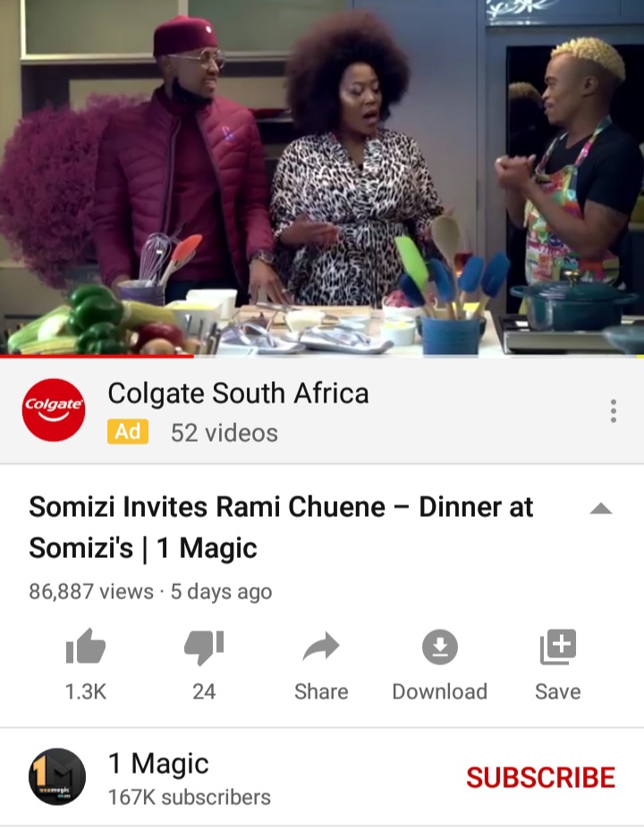Open the 1 Magic channel name
Viewport: 644px width, 829px height.
tap(158, 764)
